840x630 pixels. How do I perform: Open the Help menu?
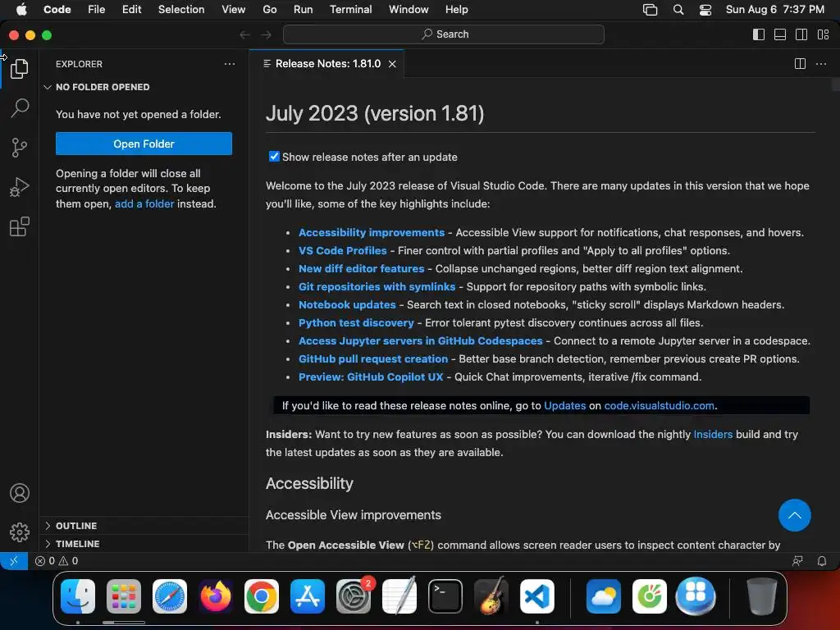point(456,10)
